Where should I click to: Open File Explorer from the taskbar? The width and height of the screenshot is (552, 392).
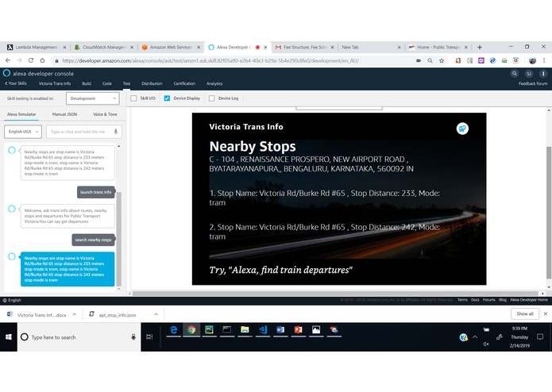(x=245, y=330)
